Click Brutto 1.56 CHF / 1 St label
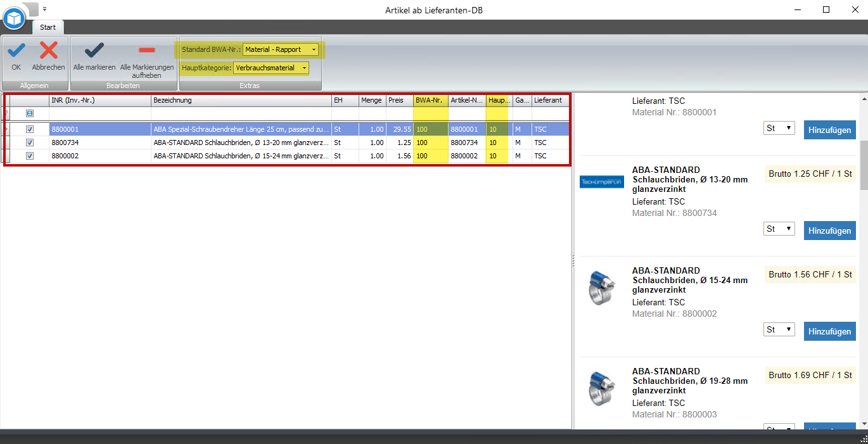This screenshot has height=444, width=868. 810,274
